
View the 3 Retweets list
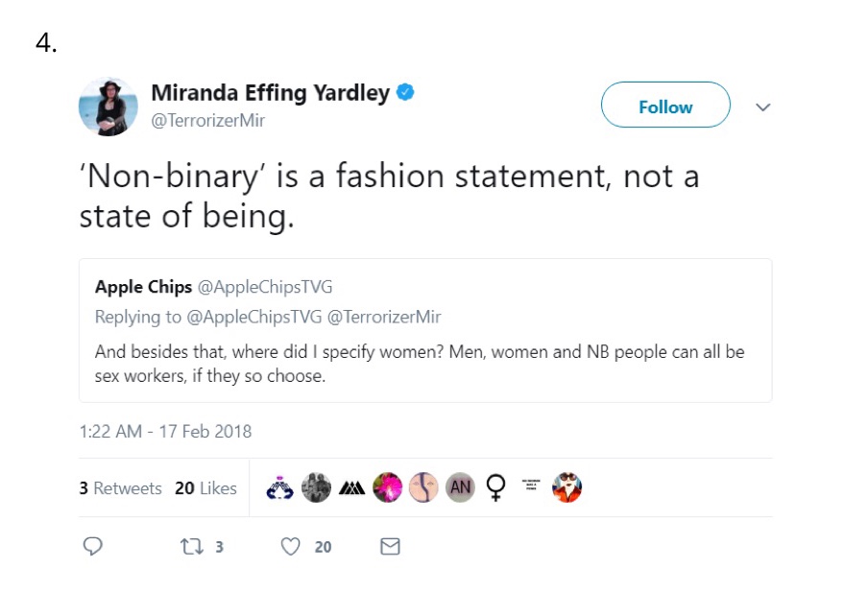tap(121, 488)
